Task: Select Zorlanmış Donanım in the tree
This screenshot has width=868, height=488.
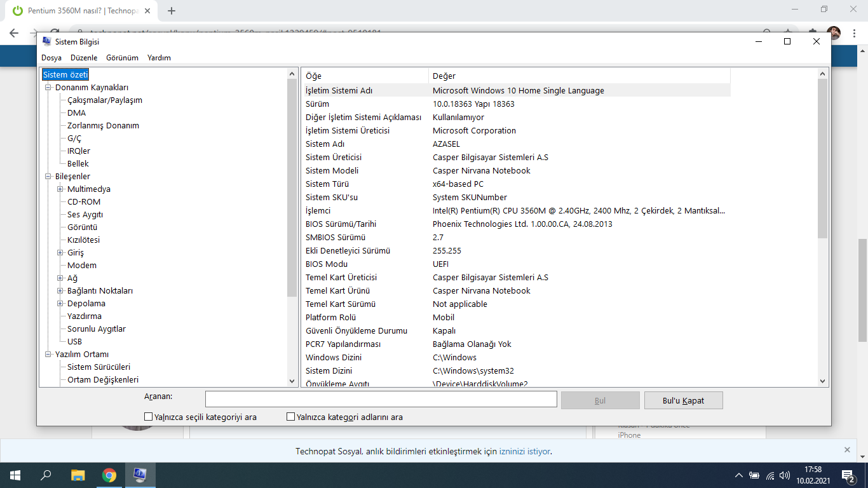Action: 103,125
